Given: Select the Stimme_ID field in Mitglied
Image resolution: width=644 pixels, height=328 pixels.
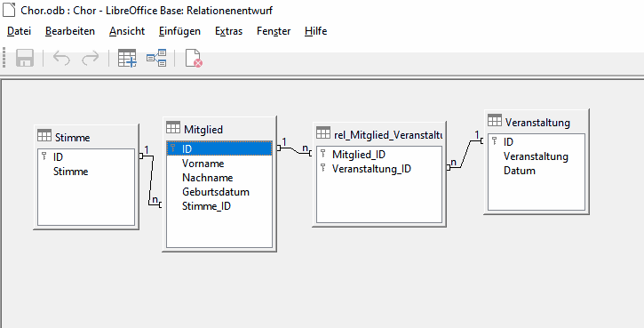Looking at the screenshot, I should 219,206.
